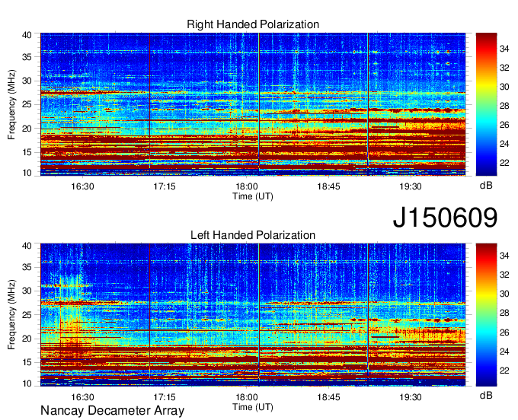This screenshot has width=518, height=420.
Task: Click the 22 dB tick on Left Handed colorbar
Action: click(x=504, y=371)
